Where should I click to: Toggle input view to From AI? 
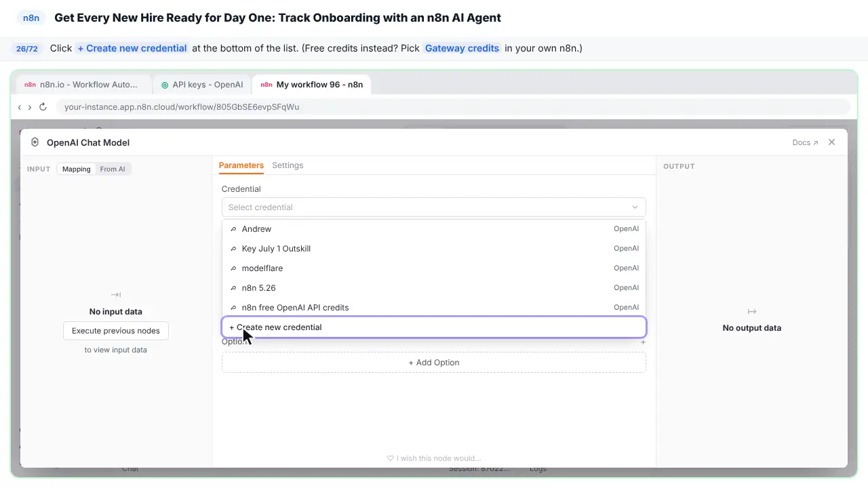[113, 169]
